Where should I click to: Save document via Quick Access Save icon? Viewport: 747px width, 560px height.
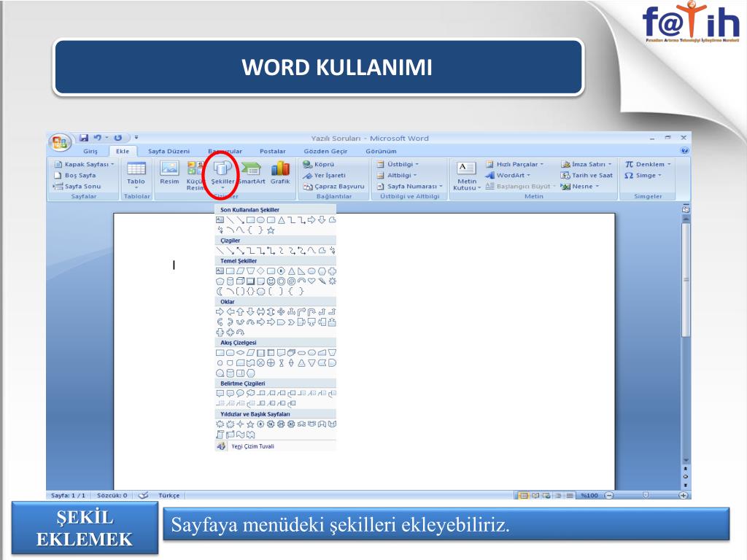pyautogui.click(x=84, y=138)
